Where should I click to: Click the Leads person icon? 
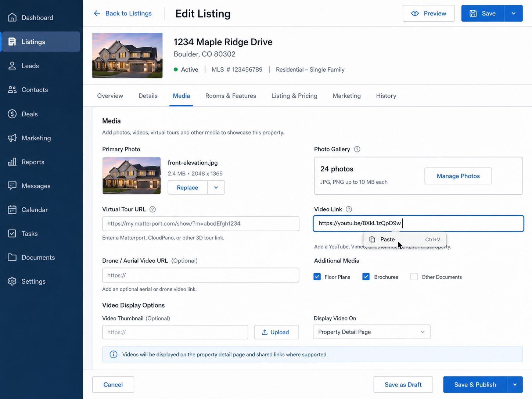coord(12,66)
